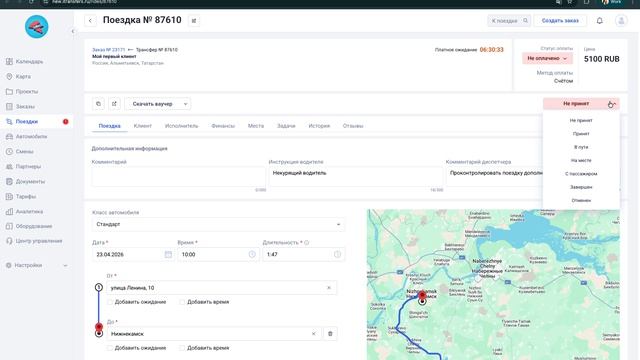Screen dimensions: 640x360
Task: Open the calendar picker in Дата field
Action: pyautogui.click(x=168, y=254)
